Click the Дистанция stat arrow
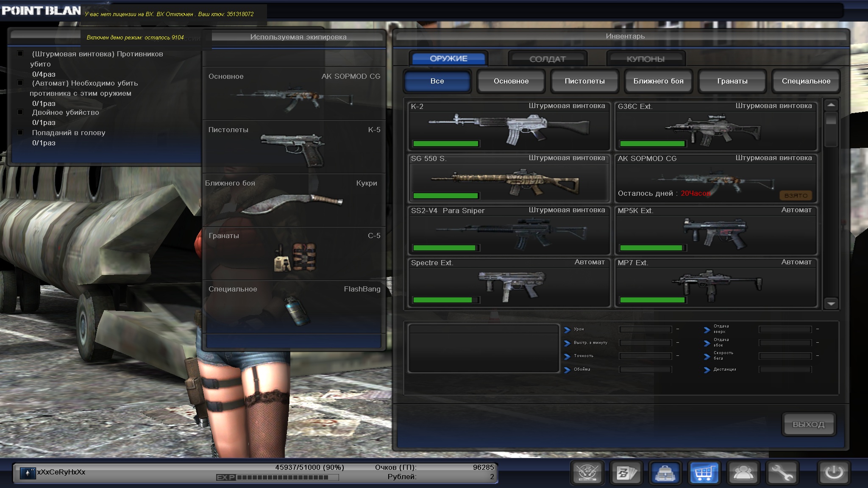Image resolution: width=868 pixels, height=488 pixels. coord(707,370)
